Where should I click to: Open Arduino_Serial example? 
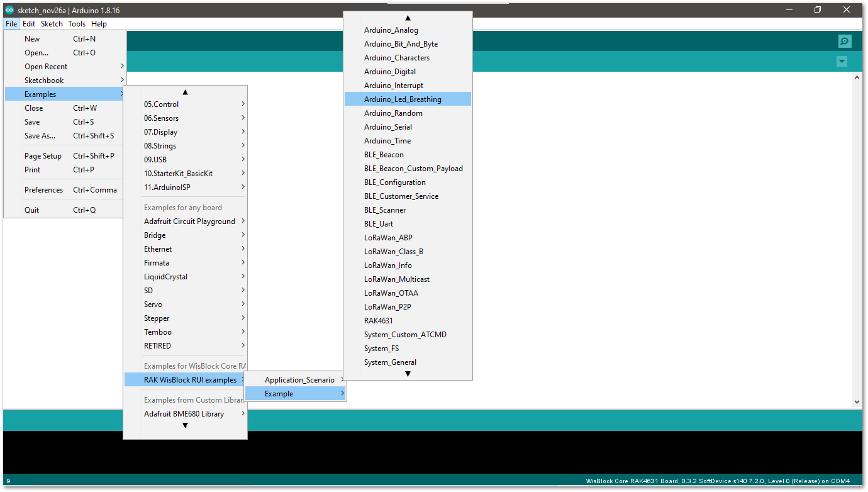tap(408, 127)
